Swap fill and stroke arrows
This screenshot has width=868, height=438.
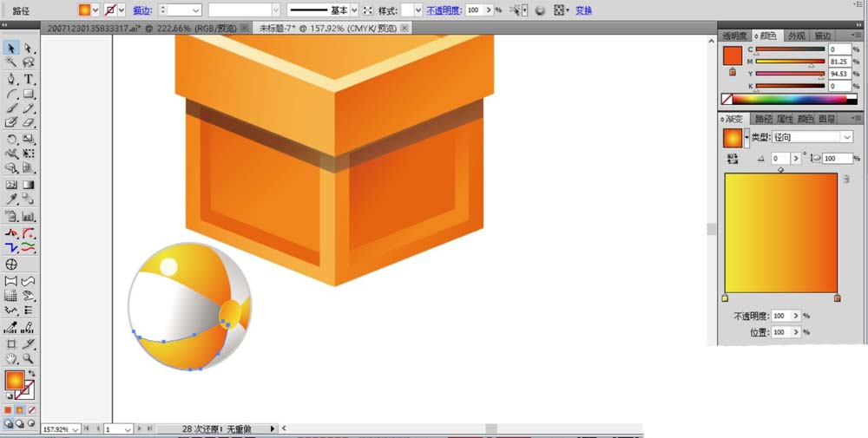click(31, 374)
